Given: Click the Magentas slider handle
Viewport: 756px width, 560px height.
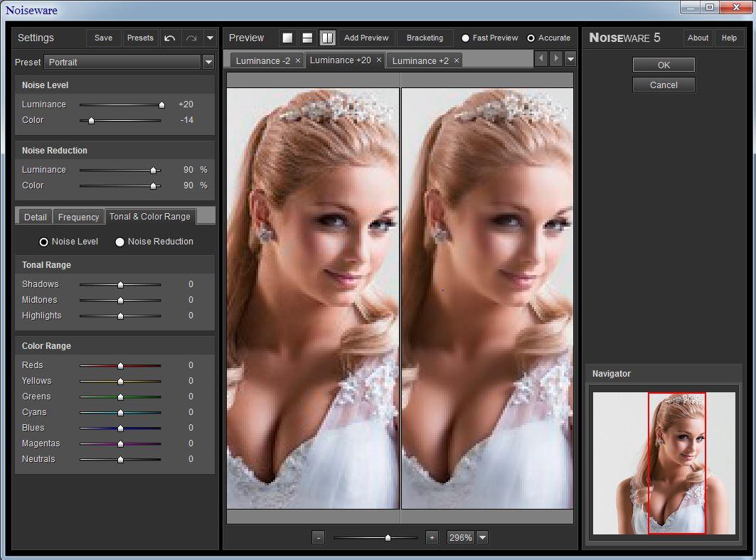Looking at the screenshot, I should pyautogui.click(x=120, y=443).
